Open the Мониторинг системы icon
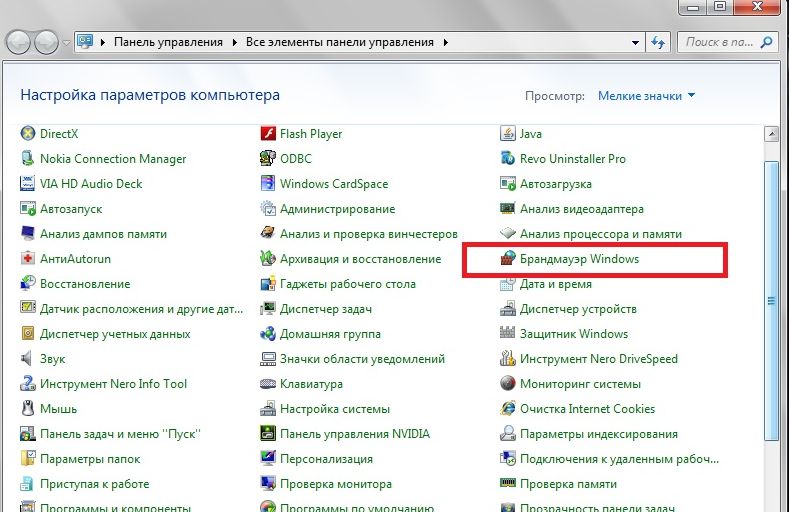Viewport: 789px width, 512px height. coord(508,384)
